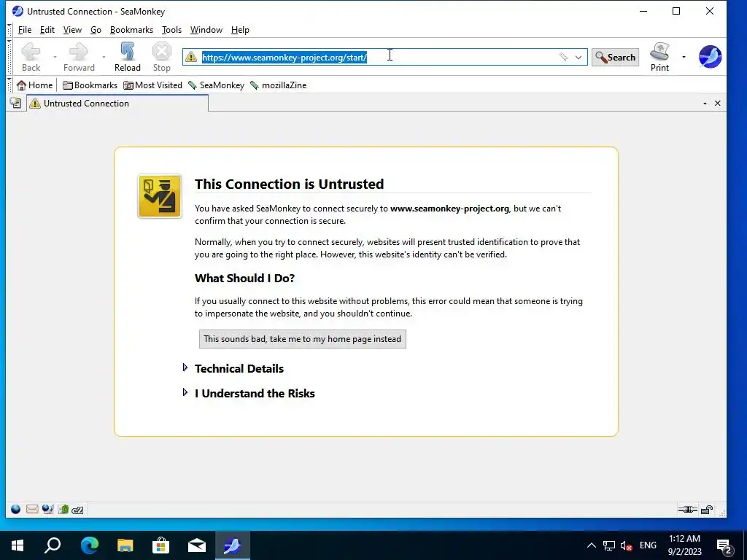Open Browser from the status bar icon
The width and height of the screenshot is (747, 560).
click(16, 510)
